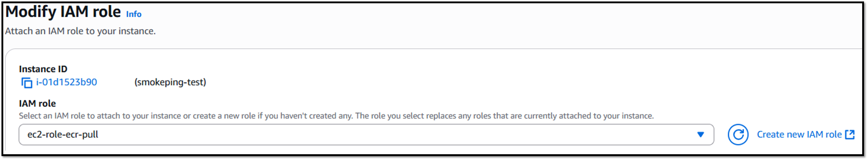This screenshot has height=160, width=868.
Task: Click the blank space between instance ID and instance name
Action: pos(116,82)
